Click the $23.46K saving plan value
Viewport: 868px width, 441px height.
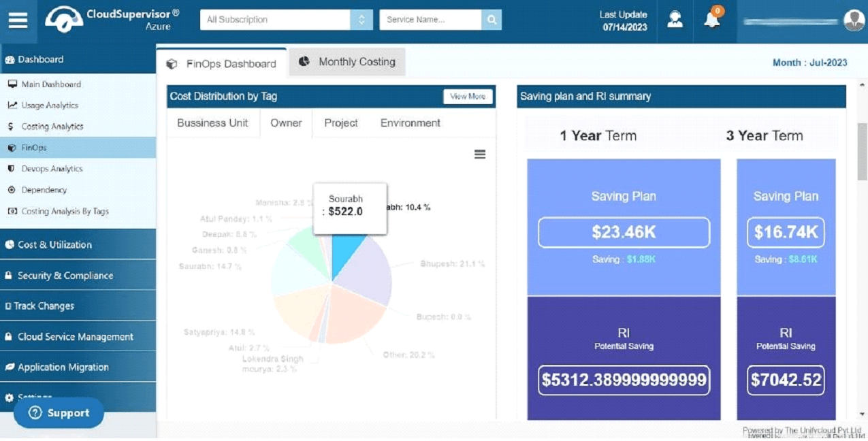pyautogui.click(x=624, y=233)
